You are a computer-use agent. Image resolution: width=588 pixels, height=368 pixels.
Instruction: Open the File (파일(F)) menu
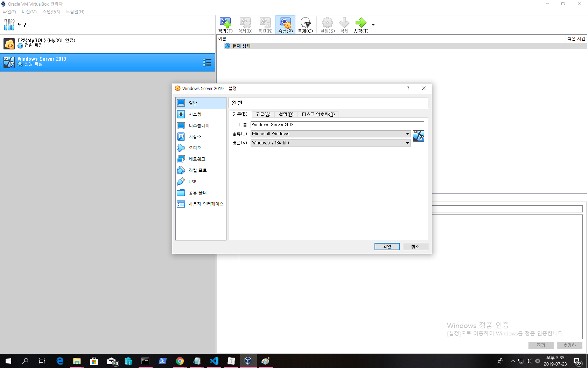pos(9,12)
